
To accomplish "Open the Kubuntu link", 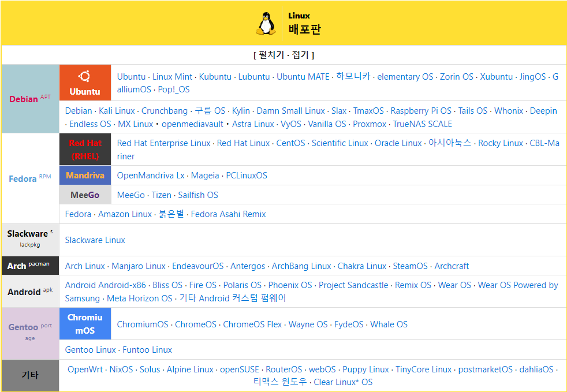I will tap(215, 77).
